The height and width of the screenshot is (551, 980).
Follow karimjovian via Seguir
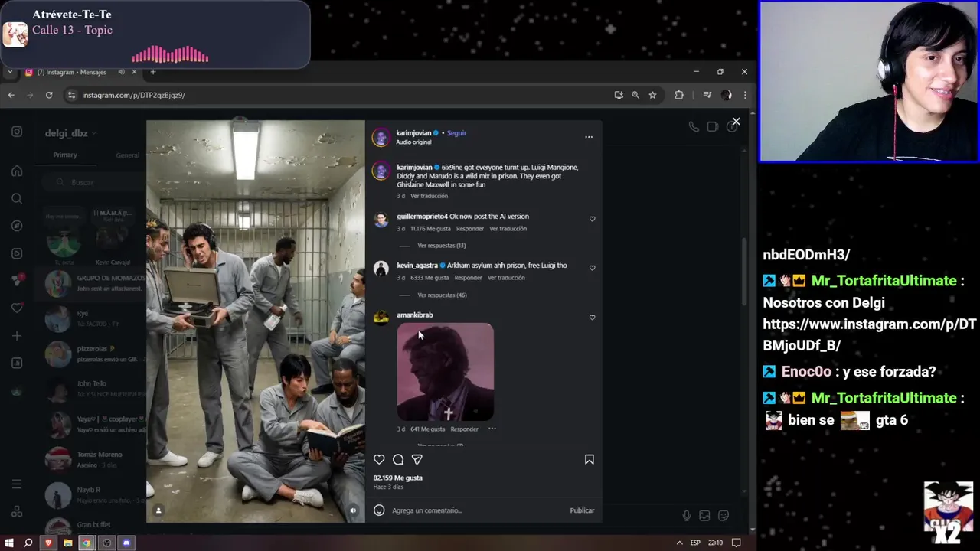click(x=456, y=133)
